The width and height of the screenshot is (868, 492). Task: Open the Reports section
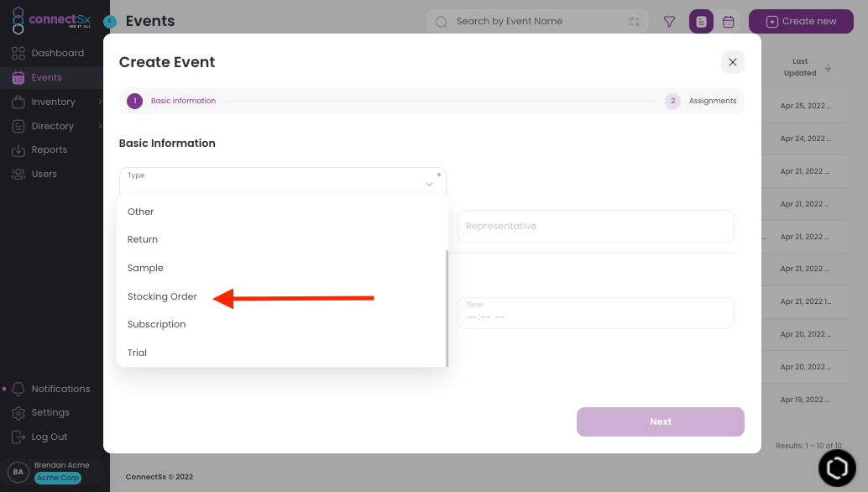tap(53, 149)
